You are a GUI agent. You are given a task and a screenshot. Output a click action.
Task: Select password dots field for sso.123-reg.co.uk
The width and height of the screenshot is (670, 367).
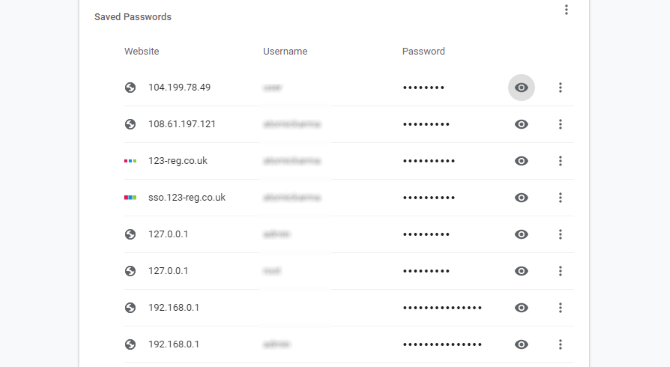[x=429, y=198]
